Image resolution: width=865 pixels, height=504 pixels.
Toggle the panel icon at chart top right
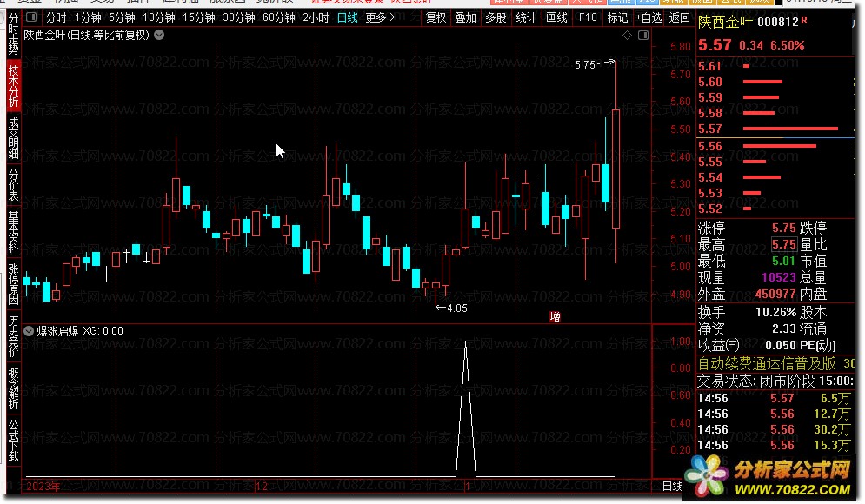643,36
